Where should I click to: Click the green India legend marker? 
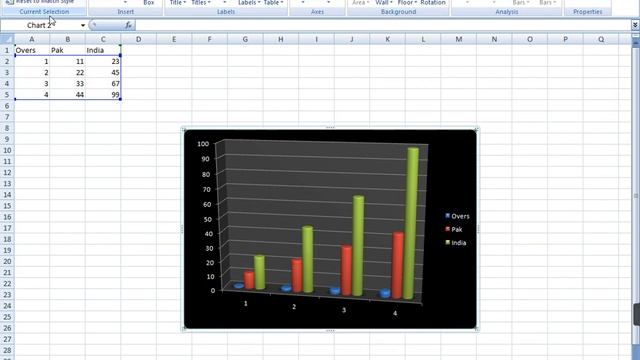point(447,242)
